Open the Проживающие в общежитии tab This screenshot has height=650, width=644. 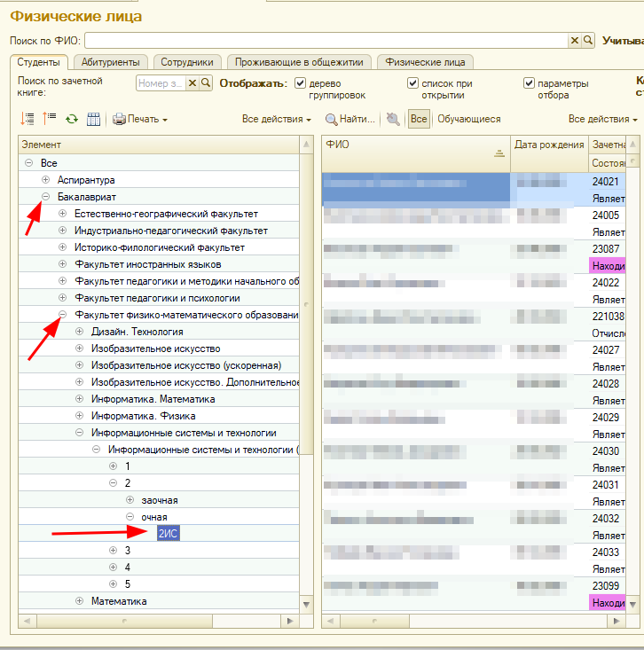click(x=300, y=62)
